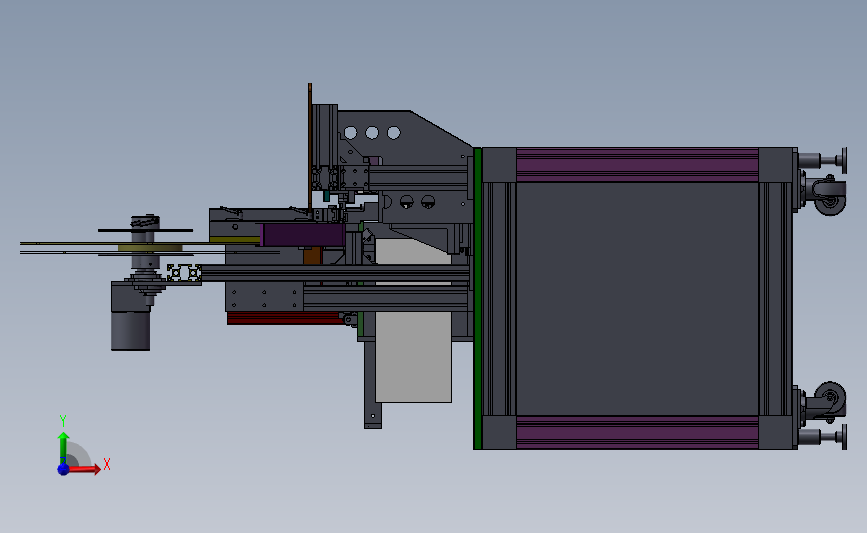The image size is (867, 533).
Task: Select the dark purple block on the conveyor
Action: (303, 235)
